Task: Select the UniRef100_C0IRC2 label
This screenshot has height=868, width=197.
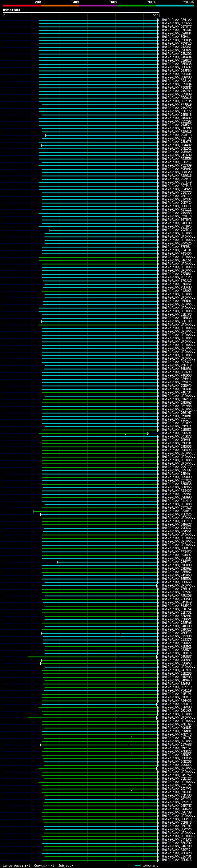Action: click(177, 436)
